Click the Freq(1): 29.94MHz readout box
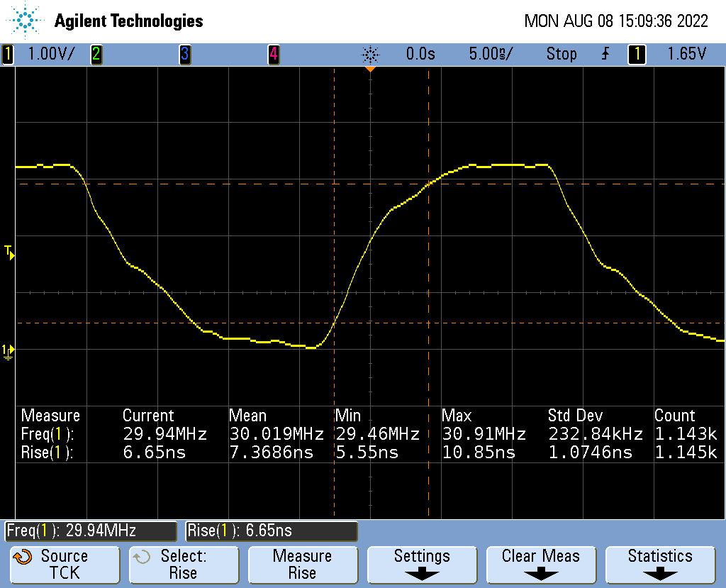 pyautogui.click(x=90, y=531)
